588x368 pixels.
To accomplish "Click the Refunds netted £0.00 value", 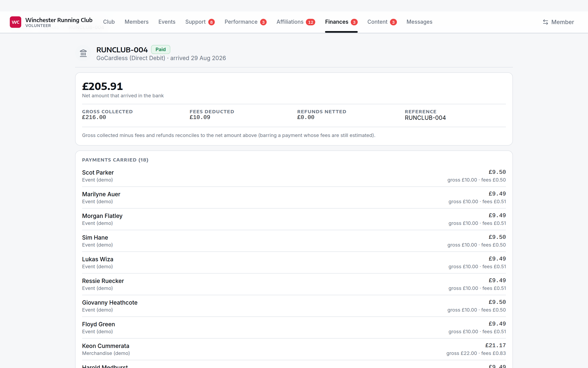I will (x=306, y=117).
